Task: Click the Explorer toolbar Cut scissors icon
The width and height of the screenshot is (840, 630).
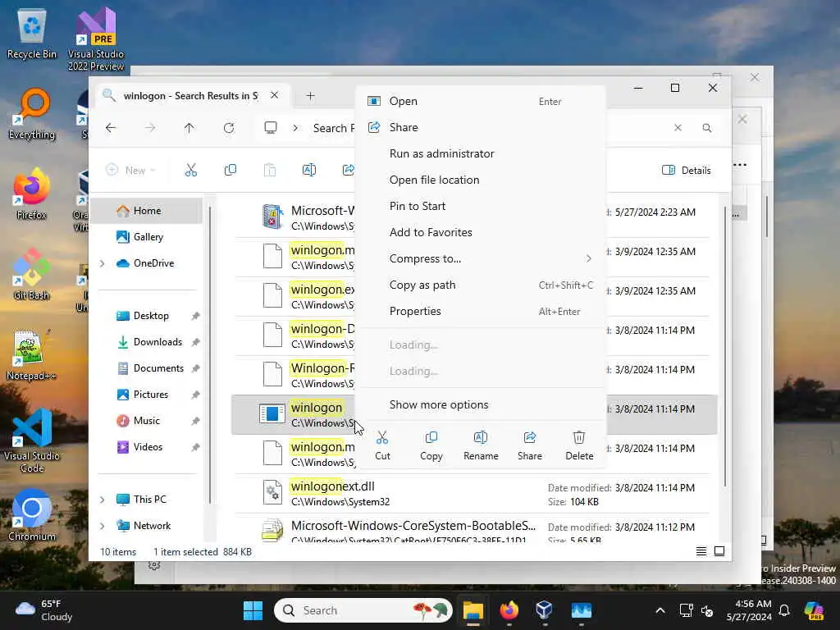Action: [x=190, y=171]
